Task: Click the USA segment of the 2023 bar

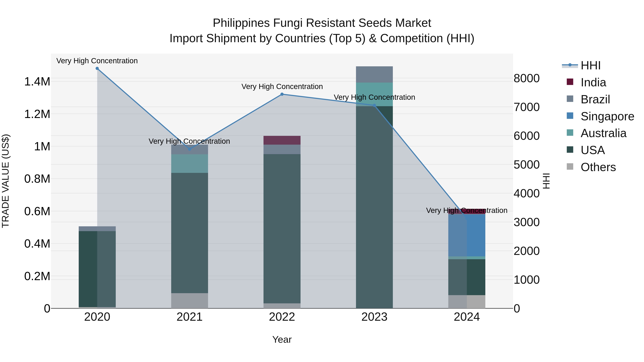Action: pyautogui.click(x=374, y=207)
